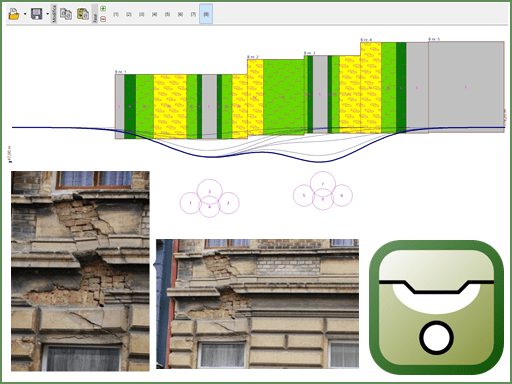Select phase tab [3]
This screenshot has height=384, width=512.
pos(142,14)
